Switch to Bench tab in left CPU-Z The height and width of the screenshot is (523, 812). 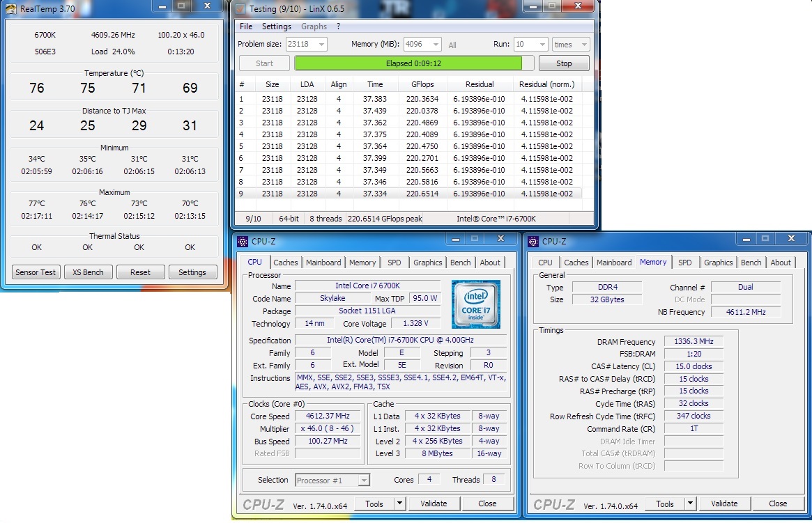coord(461,263)
